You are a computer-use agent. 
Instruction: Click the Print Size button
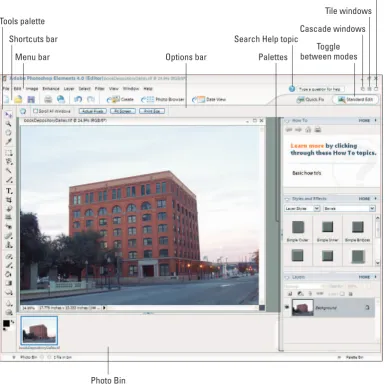152,111
